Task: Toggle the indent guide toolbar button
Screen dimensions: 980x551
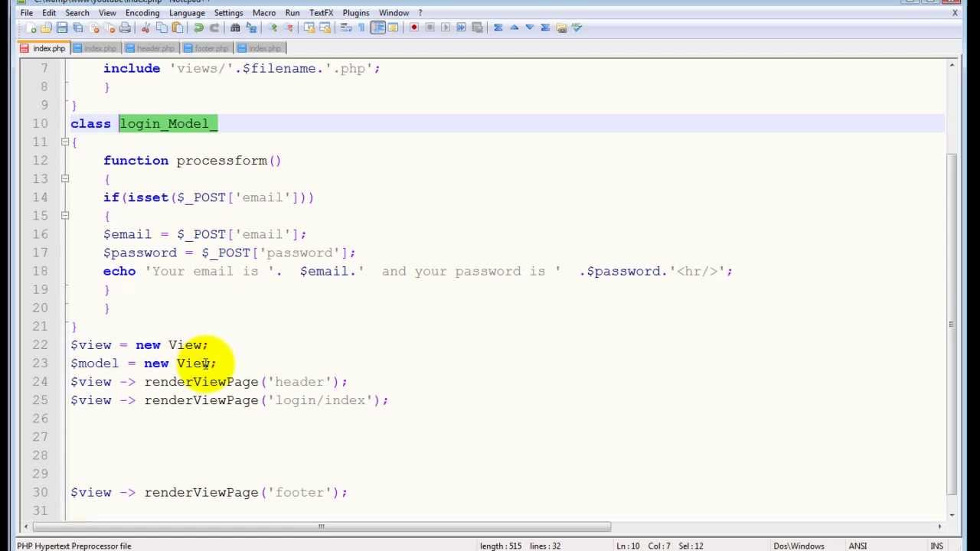Action: [x=377, y=28]
